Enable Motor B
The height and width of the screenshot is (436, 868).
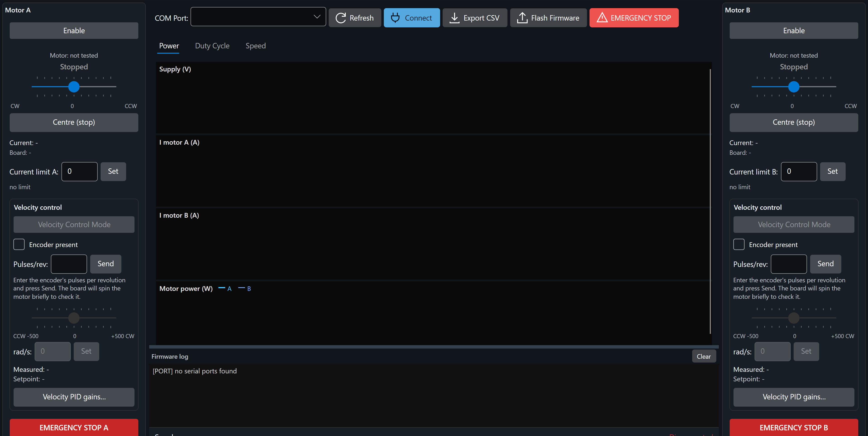pyautogui.click(x=794, y=31)
